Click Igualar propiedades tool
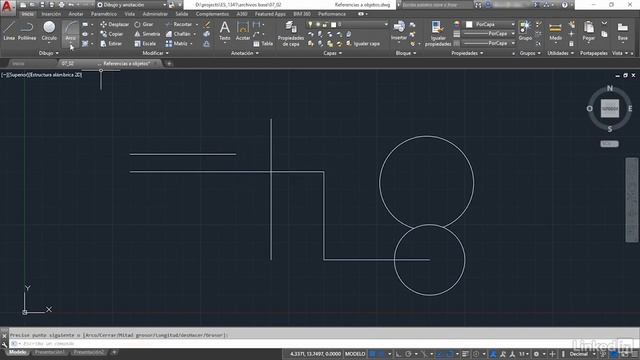Screen dimensions: 640x360 [x=438, y=33]
